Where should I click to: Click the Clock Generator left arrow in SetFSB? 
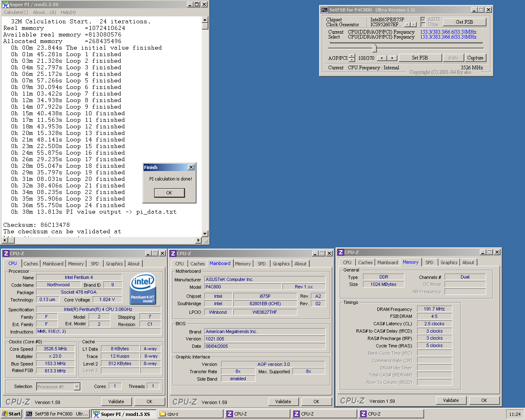407,25
